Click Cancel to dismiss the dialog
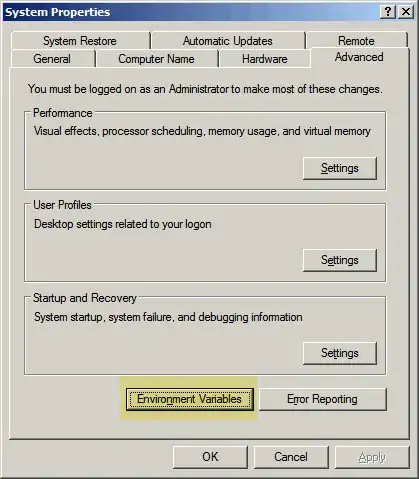419x479 pixels. 291,457
